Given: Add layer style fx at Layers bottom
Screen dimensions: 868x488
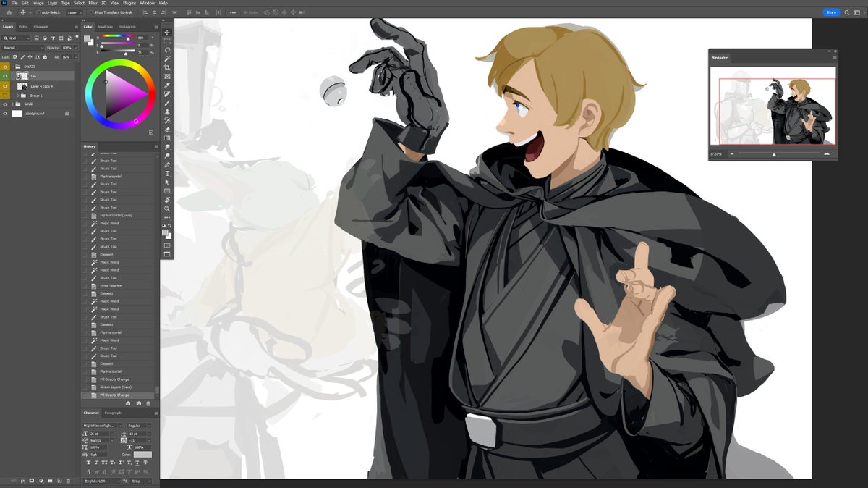Looking at the screenshot, I should point(22,481).
